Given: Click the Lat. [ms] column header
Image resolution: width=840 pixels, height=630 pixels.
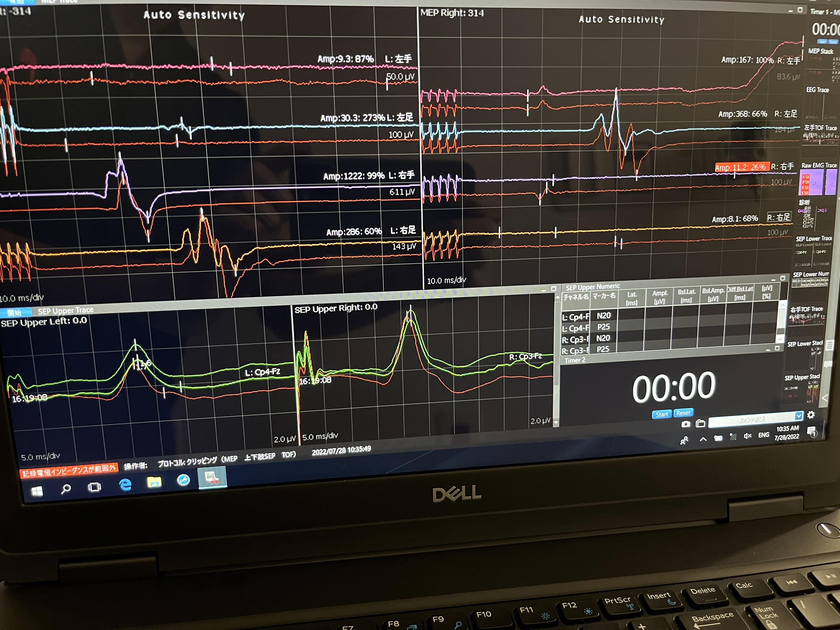Looking at the screenshot, I should [631, 299].
